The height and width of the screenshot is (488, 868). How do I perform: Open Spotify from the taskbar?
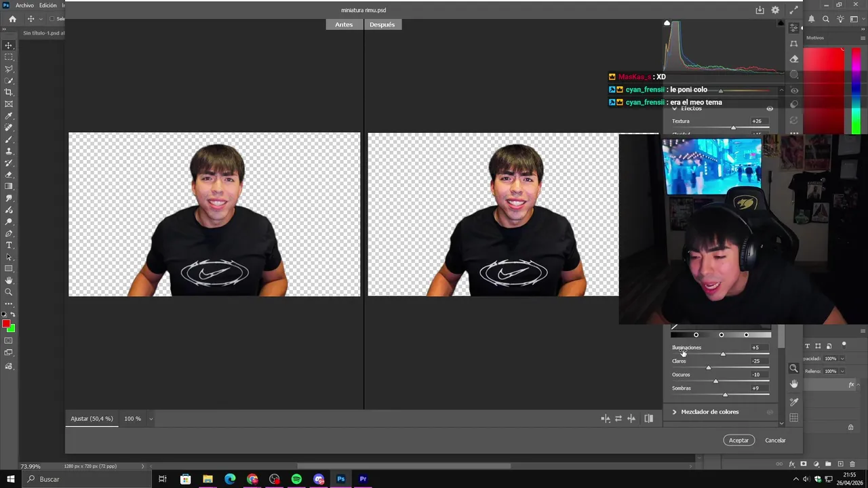click(296, 479)
